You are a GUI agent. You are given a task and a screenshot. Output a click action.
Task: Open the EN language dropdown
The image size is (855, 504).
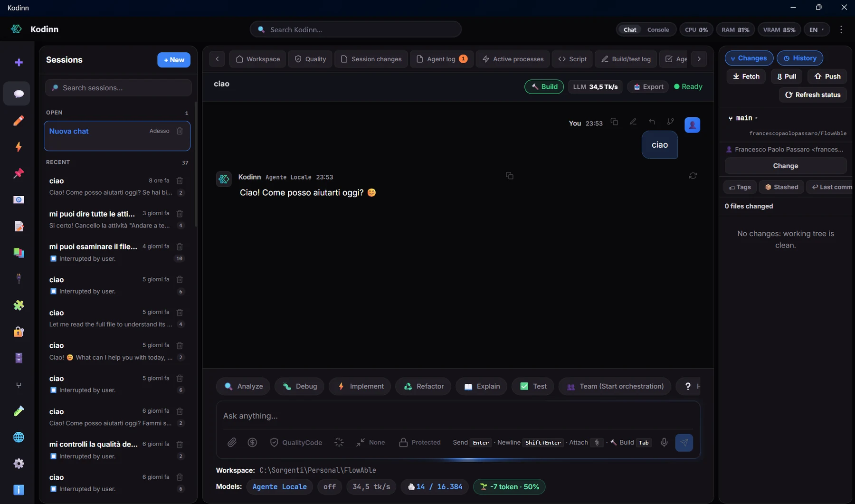(x=817, y=29)
